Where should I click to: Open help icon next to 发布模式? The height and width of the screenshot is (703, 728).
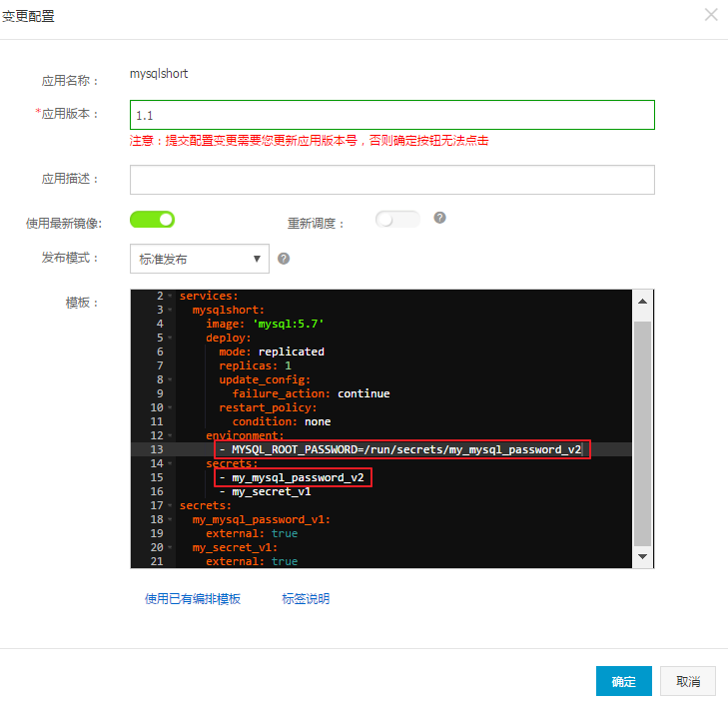click(x=284, y=259)
